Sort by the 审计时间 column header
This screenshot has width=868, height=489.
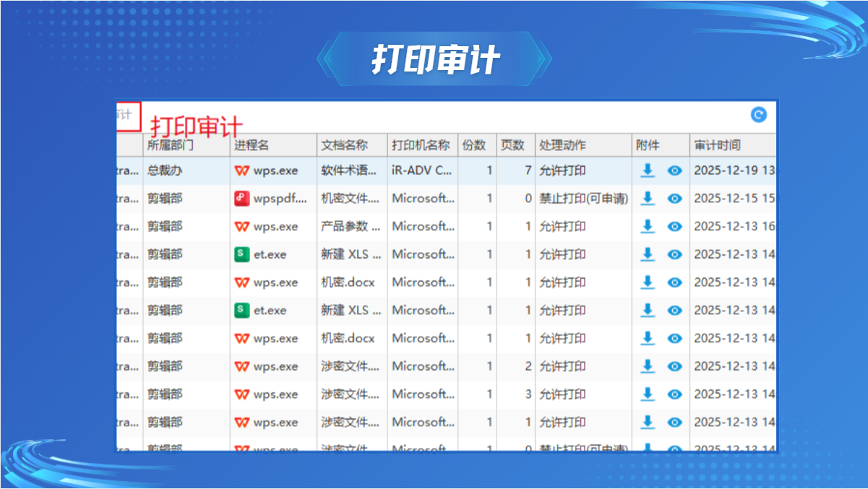[734, 145]
